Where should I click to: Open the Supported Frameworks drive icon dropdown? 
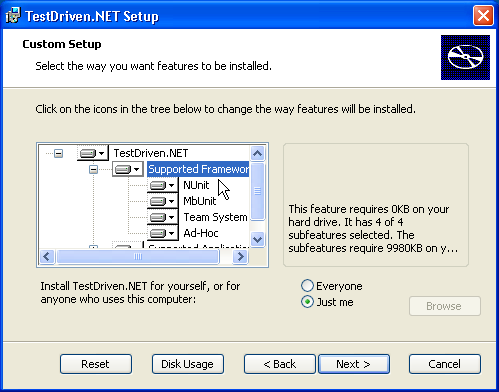pos(128,169)
